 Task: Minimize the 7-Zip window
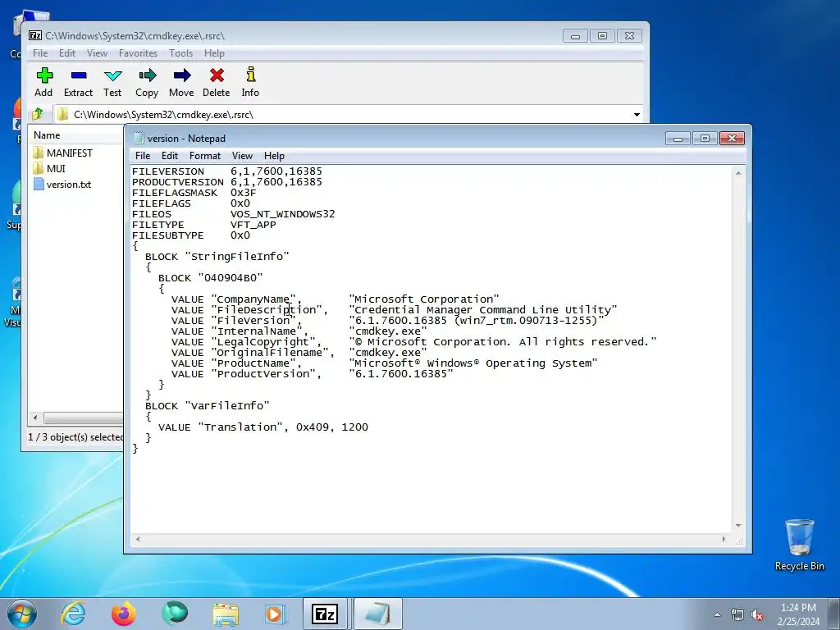575,36
